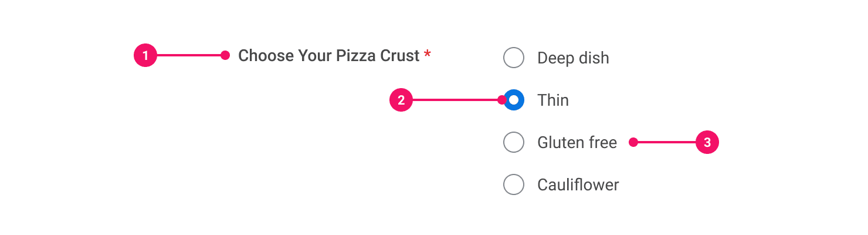The image size is (868, 235).
Task: Click the pink endpoint dot touching Thin radio
Action: 501,100
